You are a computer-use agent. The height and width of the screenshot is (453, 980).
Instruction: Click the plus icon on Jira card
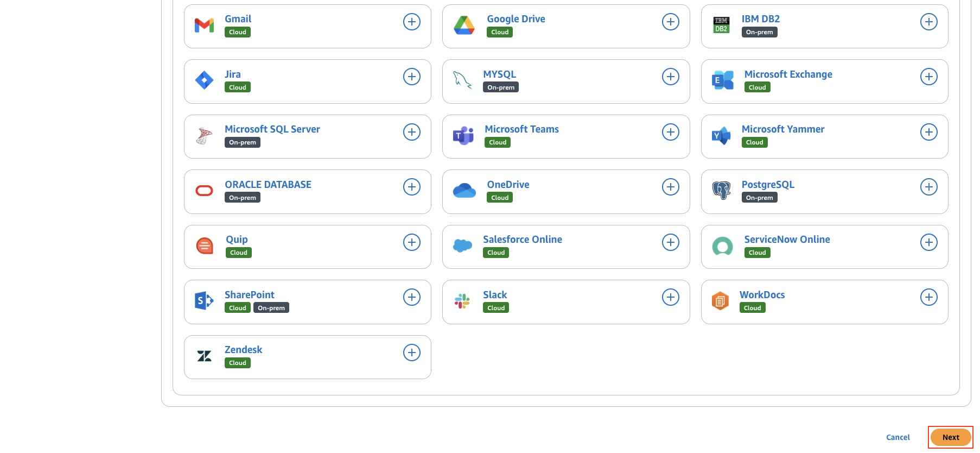click(412, 77)
